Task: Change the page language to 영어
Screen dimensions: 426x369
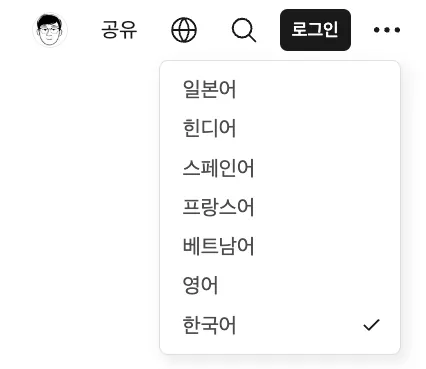Action: tap(280, 286)
